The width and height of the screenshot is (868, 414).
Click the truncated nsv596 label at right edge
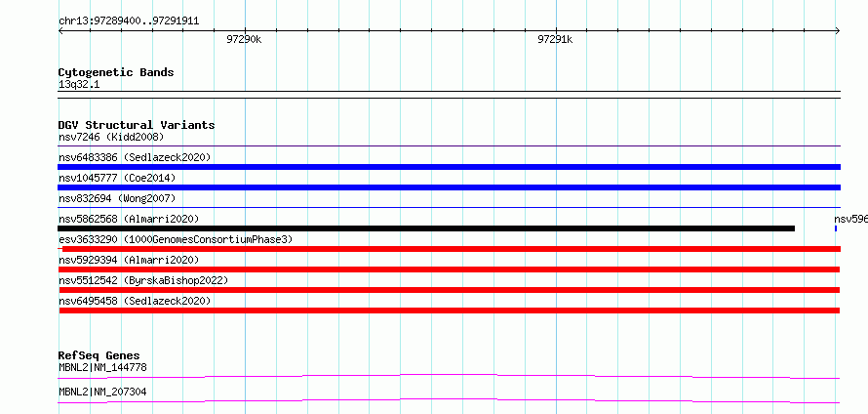(850, 219)
